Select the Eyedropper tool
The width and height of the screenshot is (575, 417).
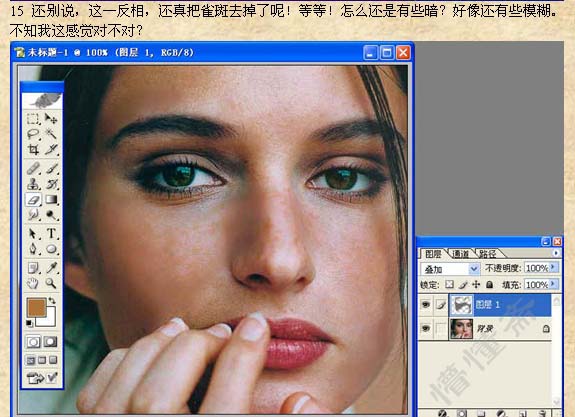(x=51, y=268)
